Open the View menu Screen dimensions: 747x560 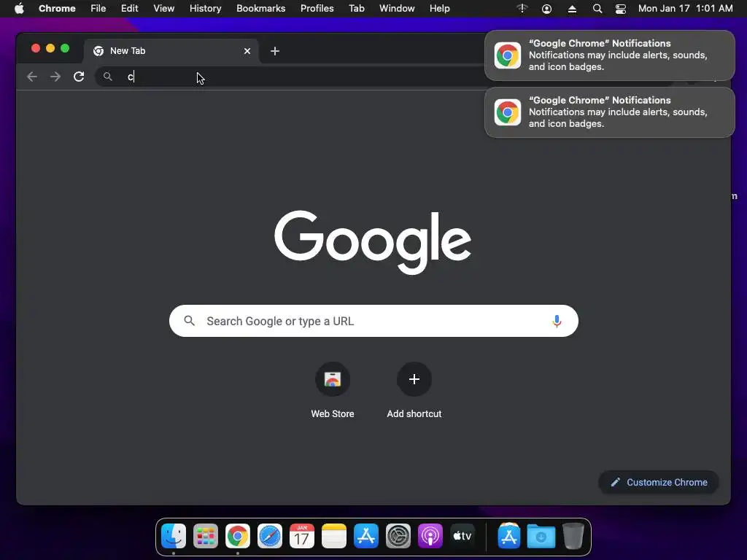164,9
